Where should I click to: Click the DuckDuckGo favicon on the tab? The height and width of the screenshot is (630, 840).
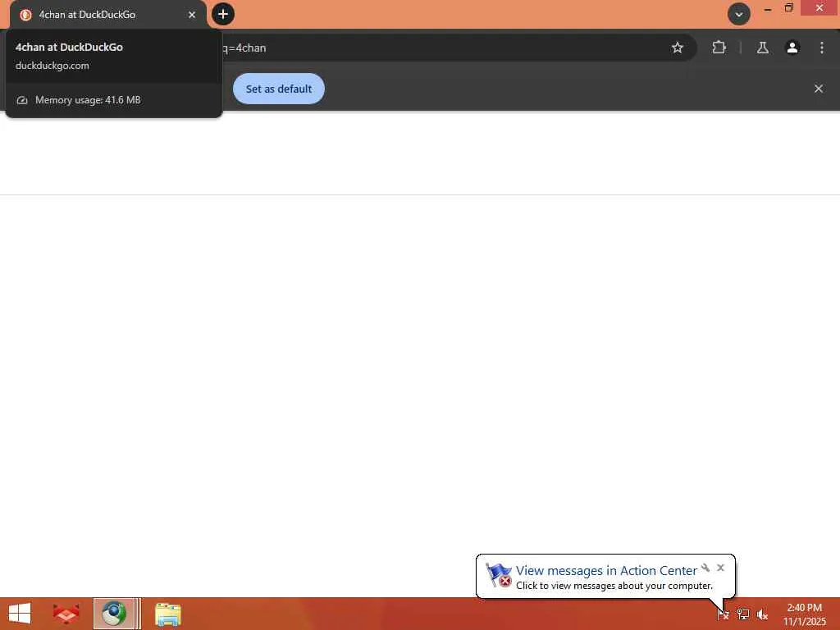click(x=25, y=15)
